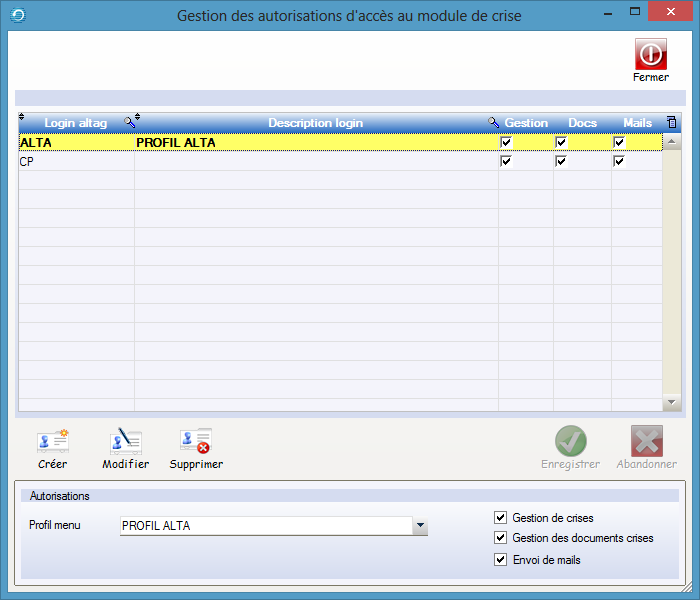The height and width of the screenshot is (600, 700).
Task: Toggle Gestion des documents crises checkbox
Action: coord(500,538)
